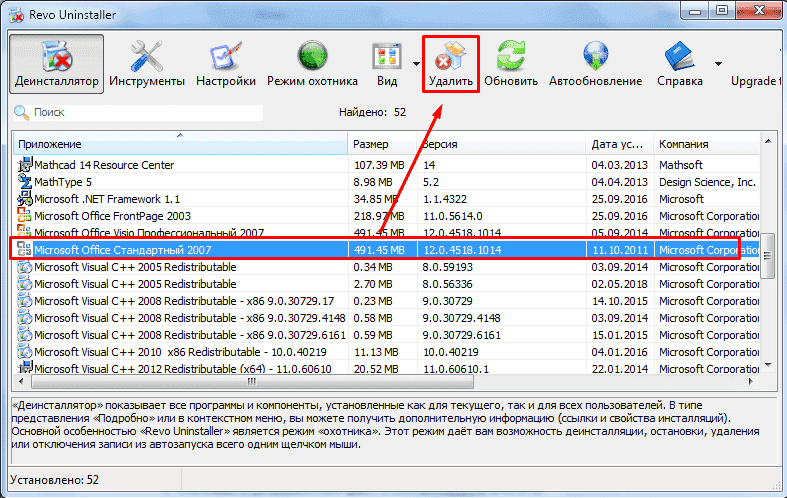Click icon of Visual C++ 2012 row
Image resolution: width=787 pixels, height=498 pixels.
pyautogui.click(x=25, y=367)
